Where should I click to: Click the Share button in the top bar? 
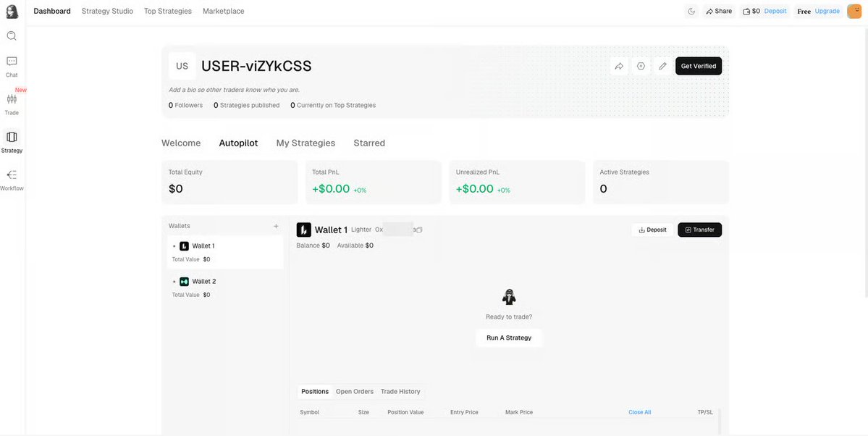pyautogui.click(x=719, y=11)
